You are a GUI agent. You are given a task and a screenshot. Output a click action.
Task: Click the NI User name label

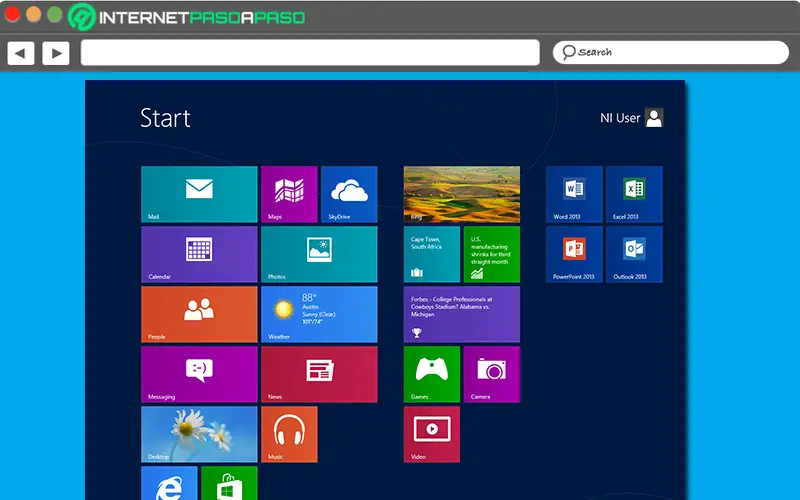(x=620, y=118)
